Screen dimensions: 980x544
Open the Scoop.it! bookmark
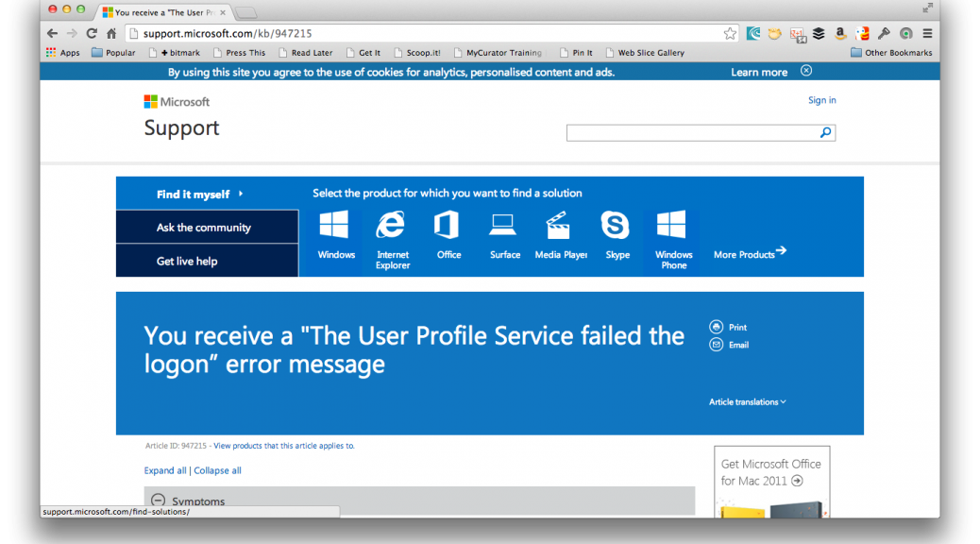(417, 53)
